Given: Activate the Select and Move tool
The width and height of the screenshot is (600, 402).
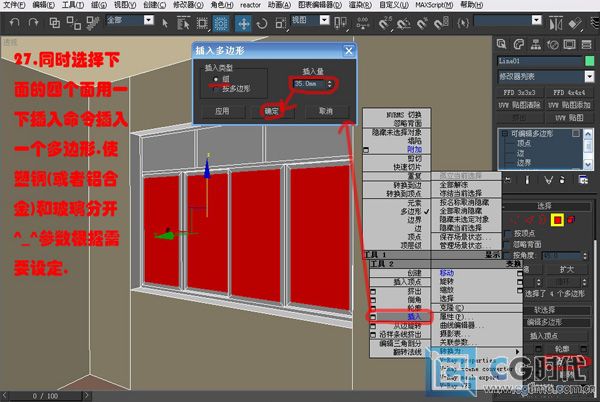Looking at the screenshot, I should 243,23.
